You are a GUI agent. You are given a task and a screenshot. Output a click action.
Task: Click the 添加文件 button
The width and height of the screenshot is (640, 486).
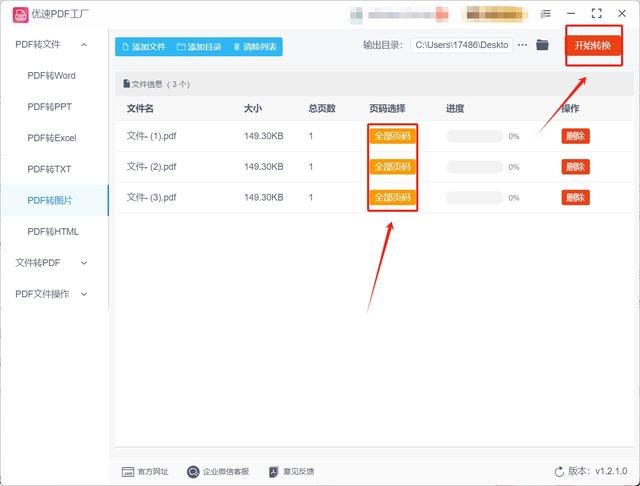[144, 47]
